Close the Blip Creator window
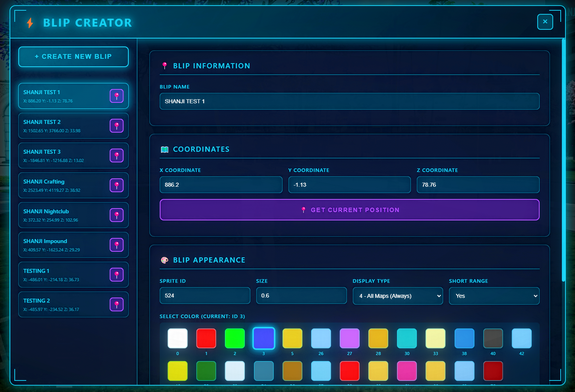Viewport: 575px width, 392px height. (545, 22)
